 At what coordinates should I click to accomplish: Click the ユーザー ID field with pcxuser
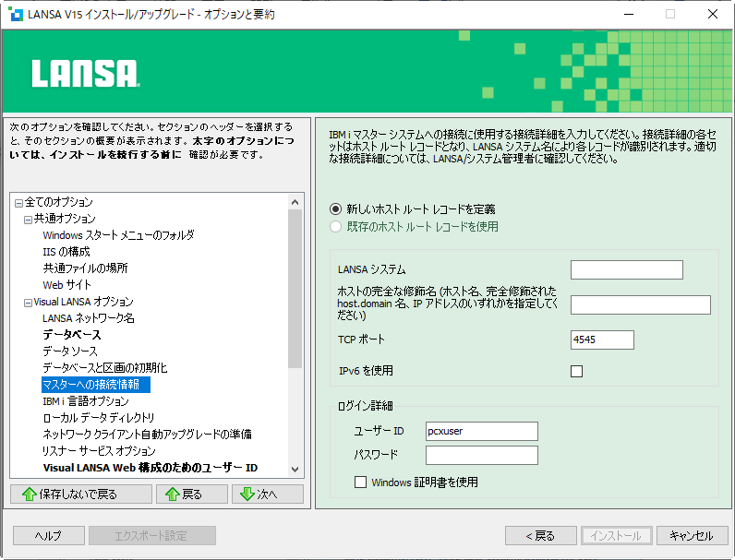coord(482,431)
